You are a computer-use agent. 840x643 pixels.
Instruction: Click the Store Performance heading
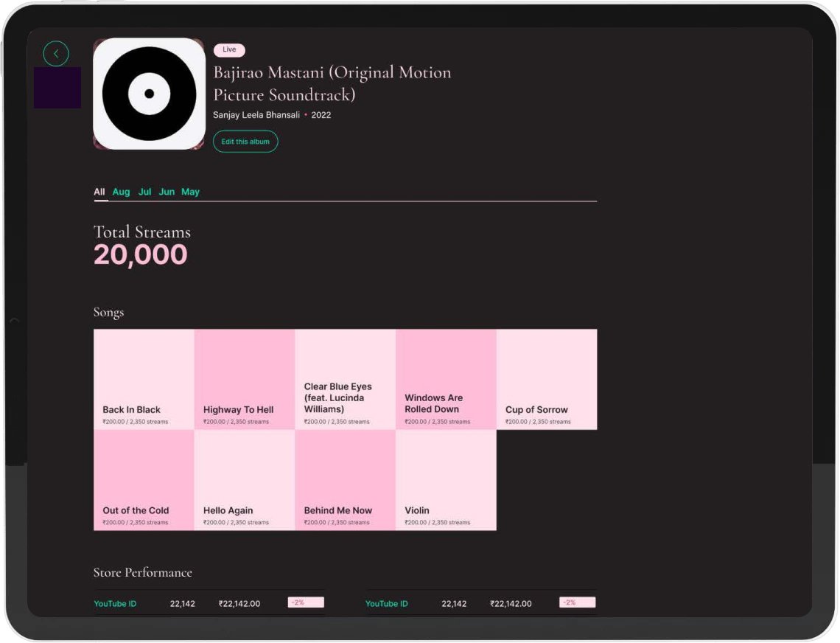[142, 572]
